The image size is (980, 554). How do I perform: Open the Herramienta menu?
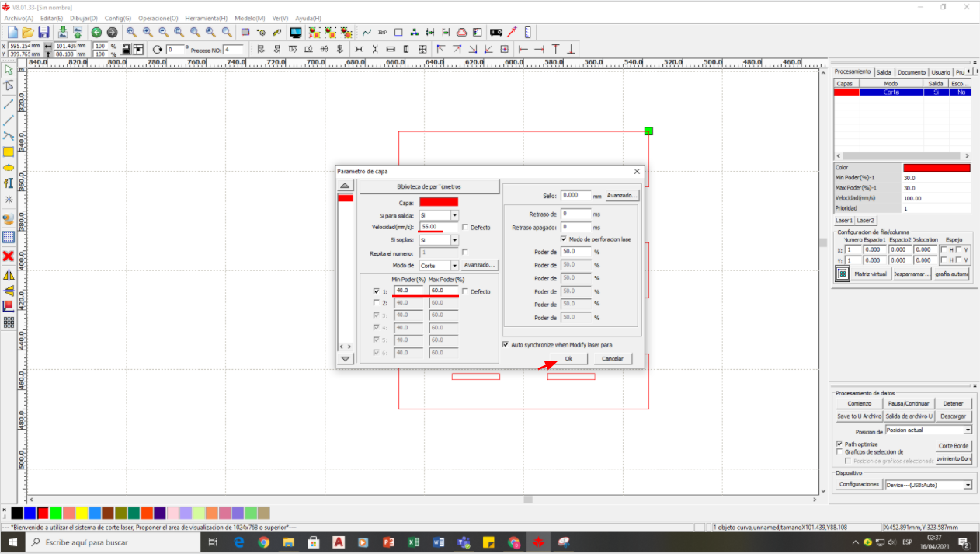pyautogui.click(x=206, y=18)
